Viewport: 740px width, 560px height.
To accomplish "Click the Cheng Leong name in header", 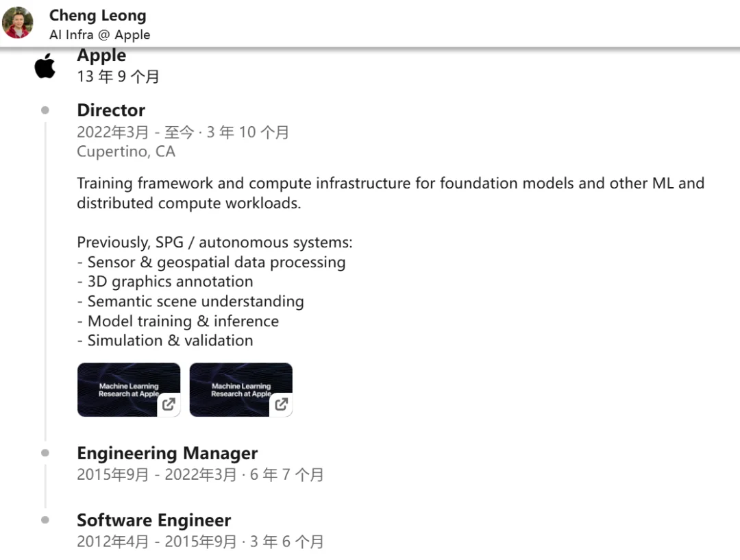I will click(97, 16).
